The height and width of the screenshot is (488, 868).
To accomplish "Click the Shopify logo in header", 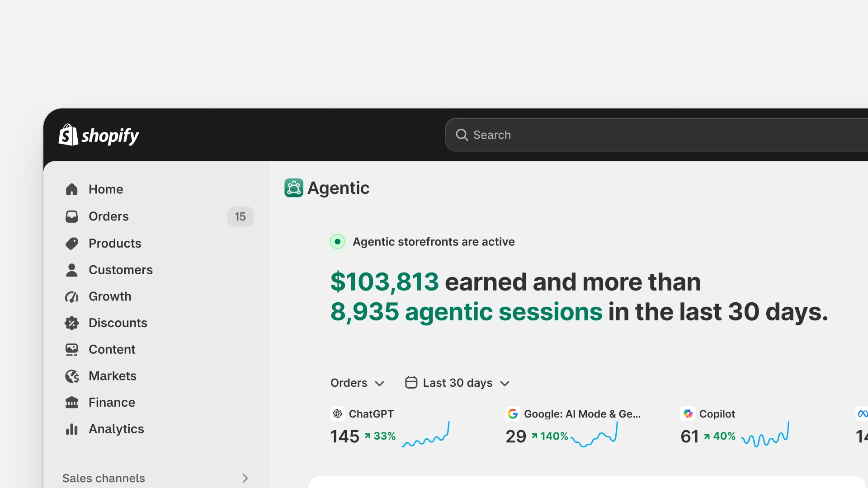I will (99, 135).
